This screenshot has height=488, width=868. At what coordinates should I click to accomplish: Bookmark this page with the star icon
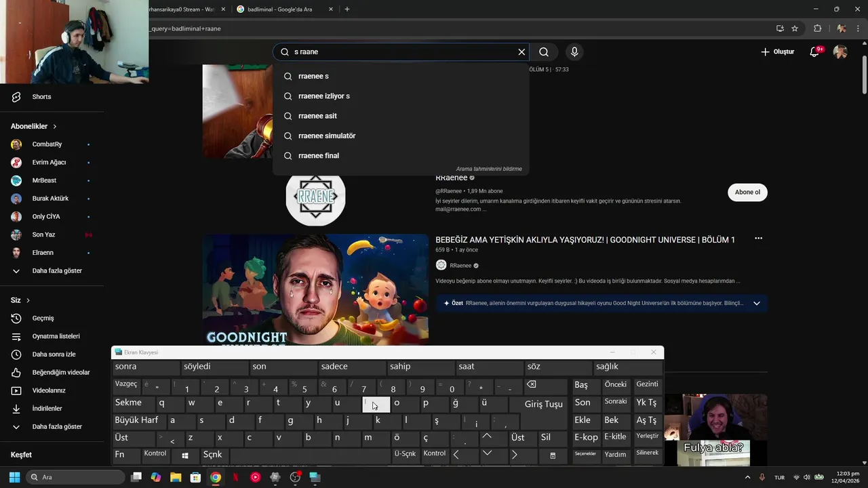[795, 28]
